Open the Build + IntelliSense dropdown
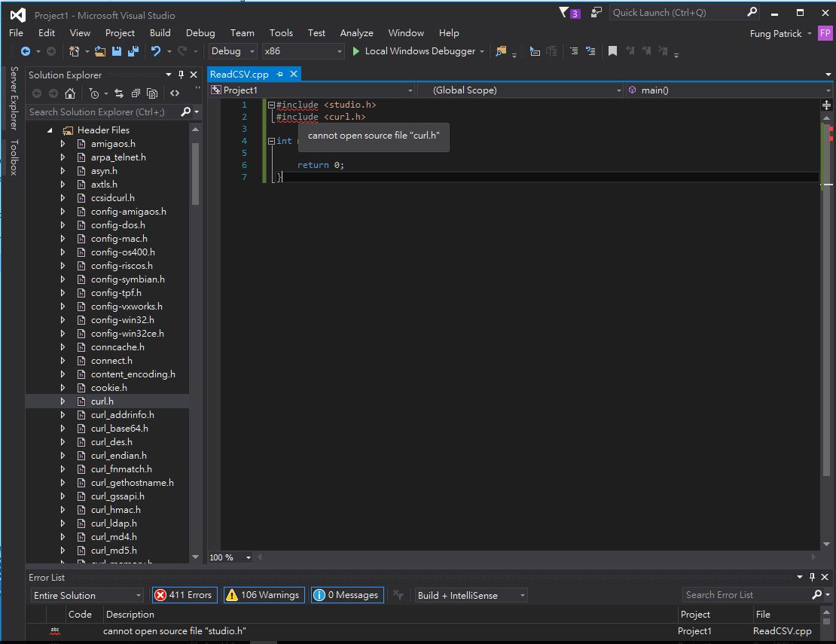This screenshot has width=836, height=644. [471, 596]
